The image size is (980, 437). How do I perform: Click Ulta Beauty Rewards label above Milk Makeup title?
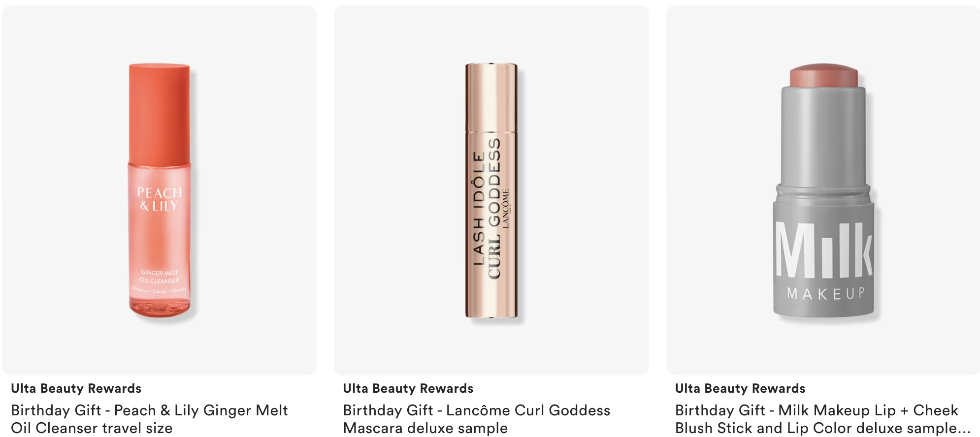tap(740, 388)
